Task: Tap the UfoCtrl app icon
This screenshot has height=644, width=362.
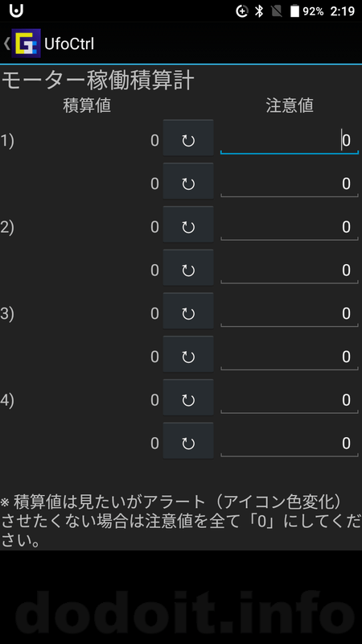Action: pyautogui.click(x=27, y=43)
